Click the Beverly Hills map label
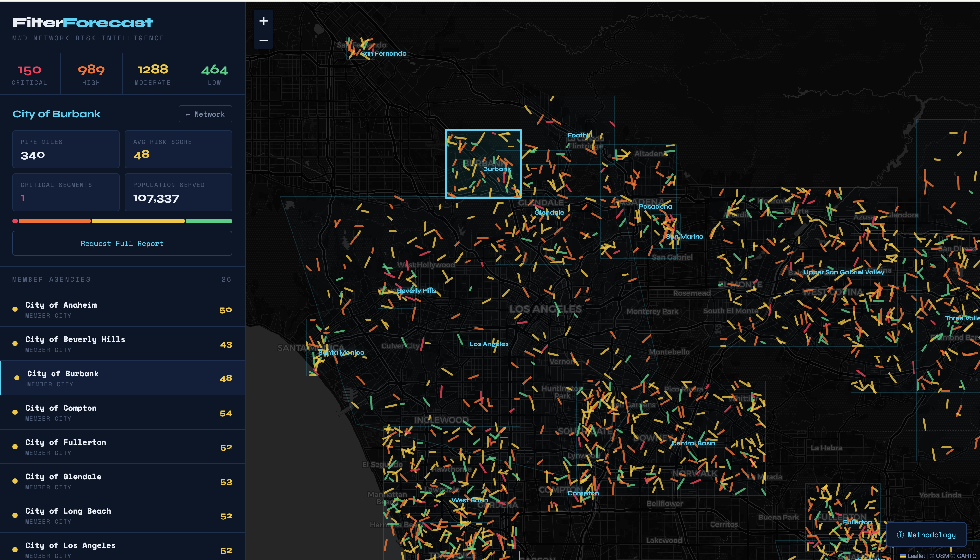This screenshot has width=980, height=560. pyautogui.click(x=416, y=291)
